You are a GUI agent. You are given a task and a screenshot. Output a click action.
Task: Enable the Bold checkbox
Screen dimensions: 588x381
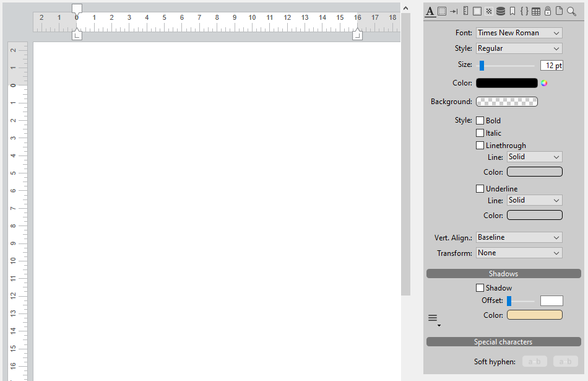480,121
